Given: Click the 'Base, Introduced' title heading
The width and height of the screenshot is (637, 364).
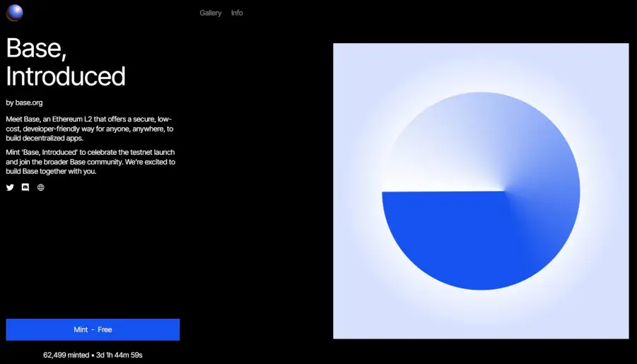Looking at the screenshot, I should tap(66, 61).
